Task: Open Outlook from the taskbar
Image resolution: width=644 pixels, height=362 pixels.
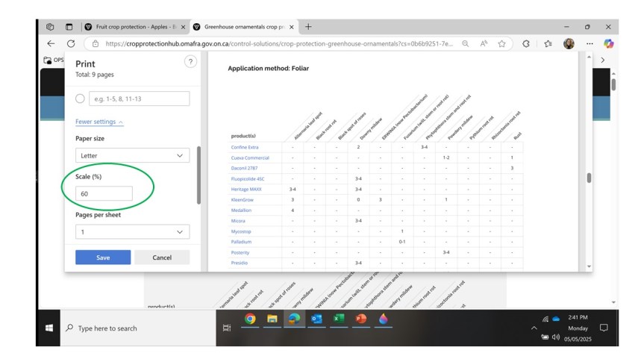Action: pyautogui.click(x=316, y=319)
